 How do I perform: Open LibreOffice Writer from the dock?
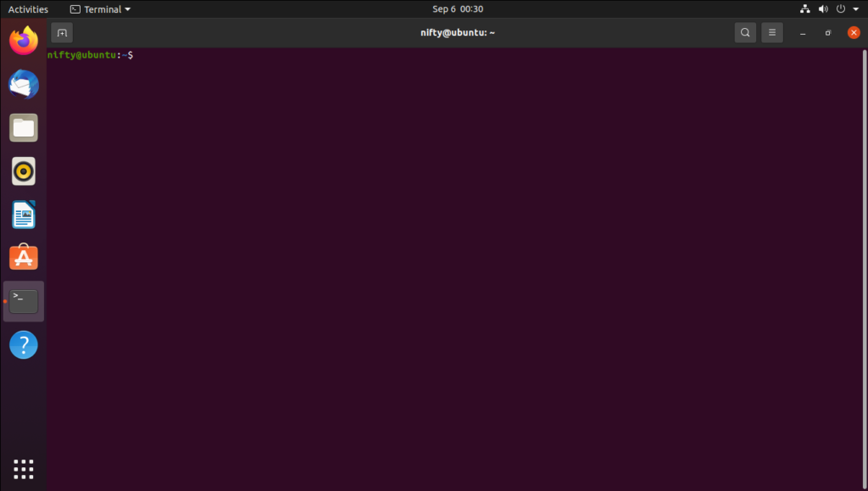click(x=24, y=215)
